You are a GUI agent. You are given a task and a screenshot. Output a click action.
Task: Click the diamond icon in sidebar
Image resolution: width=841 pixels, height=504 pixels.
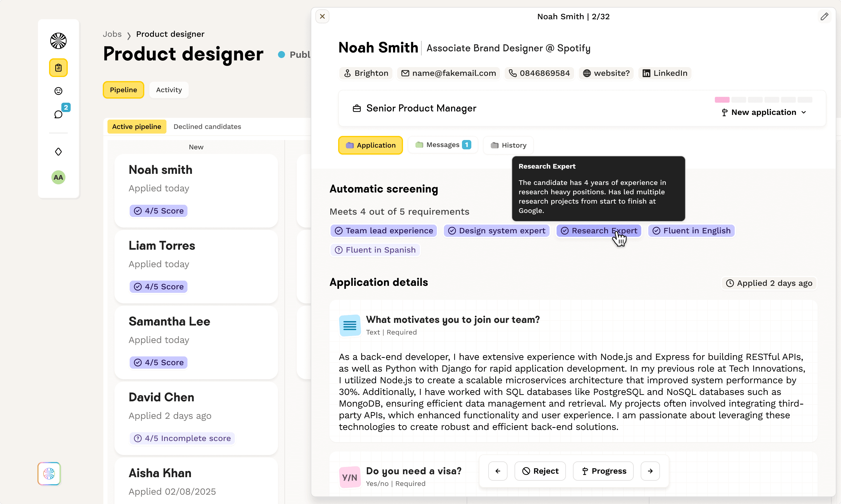[x=58, y=151]
